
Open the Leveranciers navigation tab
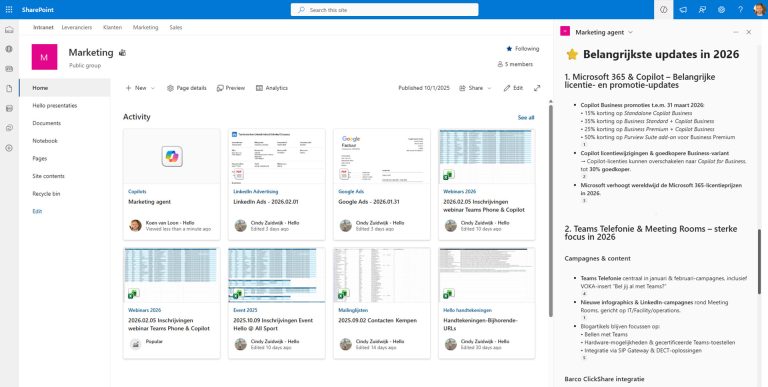77,27
